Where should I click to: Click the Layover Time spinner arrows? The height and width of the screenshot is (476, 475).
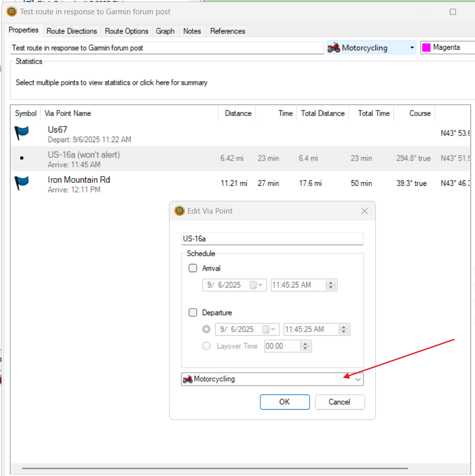pyautogui.click(x=305, y=346)
